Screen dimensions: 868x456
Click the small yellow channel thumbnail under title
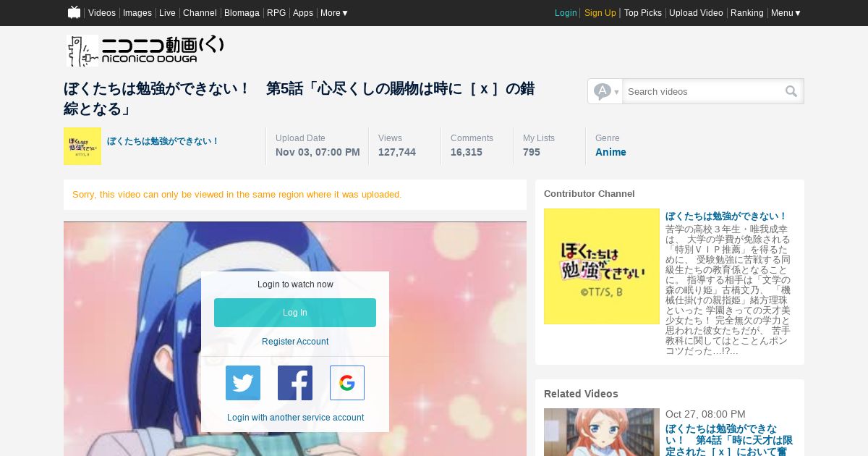point(82,146)
